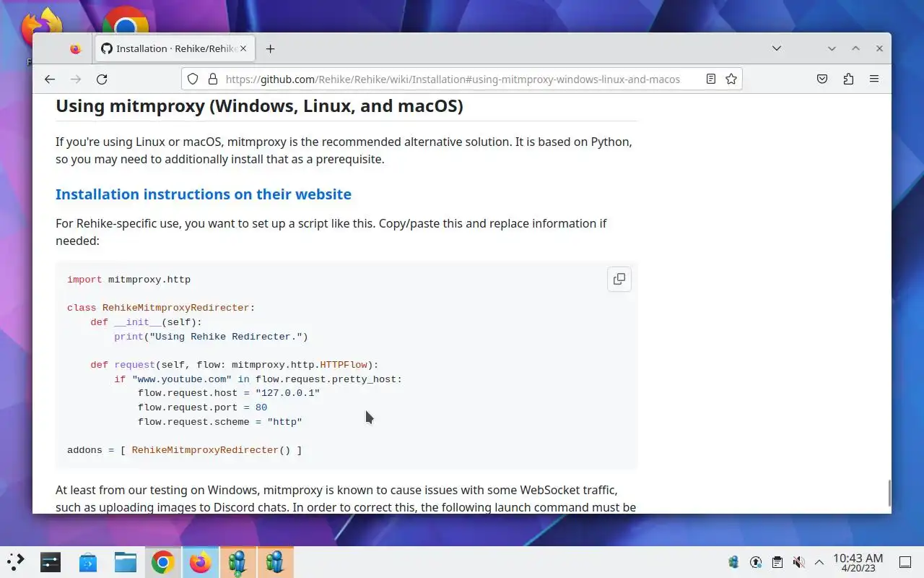Switch to the pinned Firefox tab
Image resolution: width=924 pixels, height=578 pixels.
(x=75, y=49)
